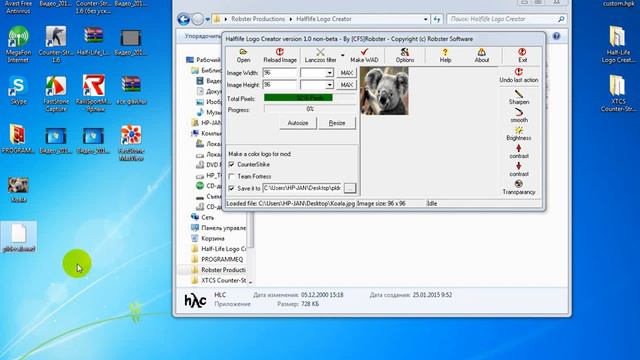Open dropdown arrow next to Lanczos filter
Screen dimensions: 640x360
(342, 55)
